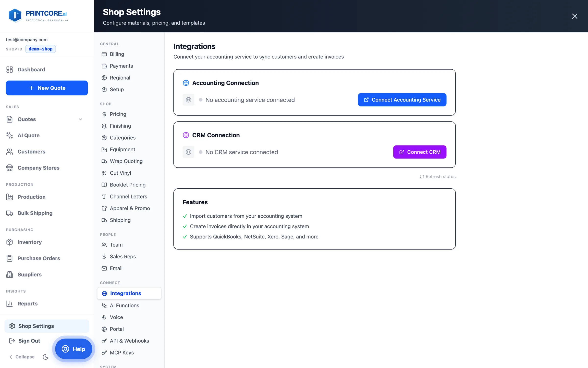Viewport: 588px width, 368px height.
Task: Close the Shop Settings panel
Action: pos(575,16)
